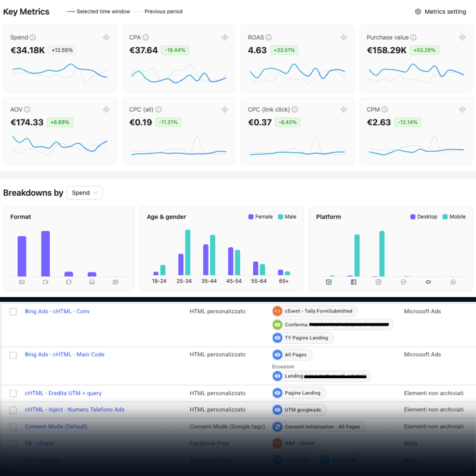Click the info icon beside ROAS

click(268, 37)
